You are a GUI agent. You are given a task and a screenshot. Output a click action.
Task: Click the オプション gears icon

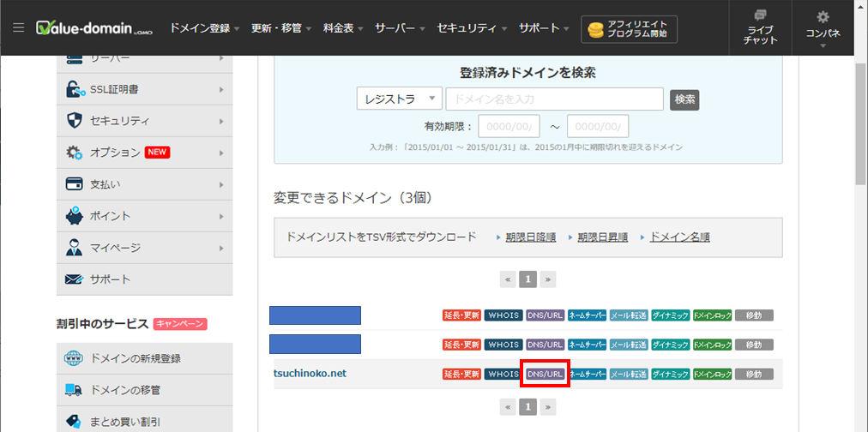pyautogui.click(x=74, y=153)
